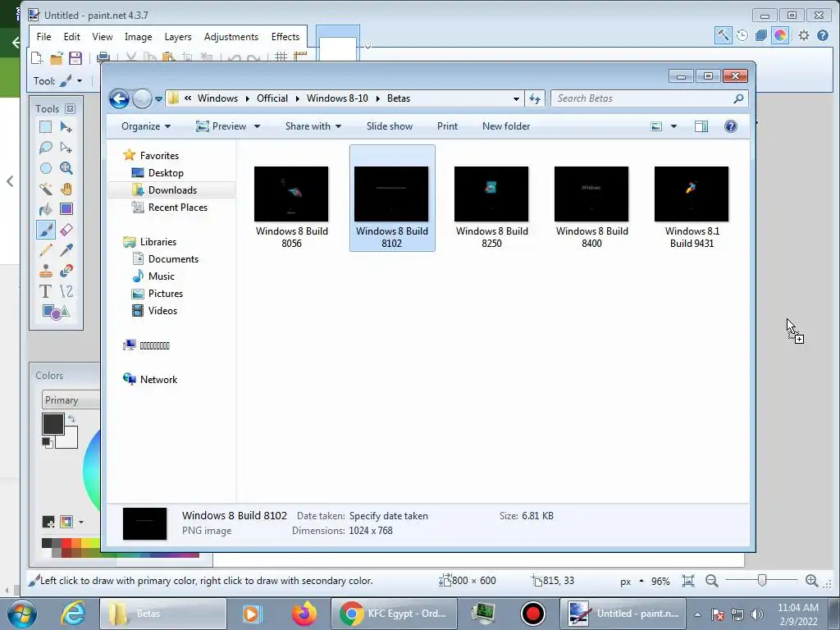Open the Tool chooser dropdown

point(71,81)
